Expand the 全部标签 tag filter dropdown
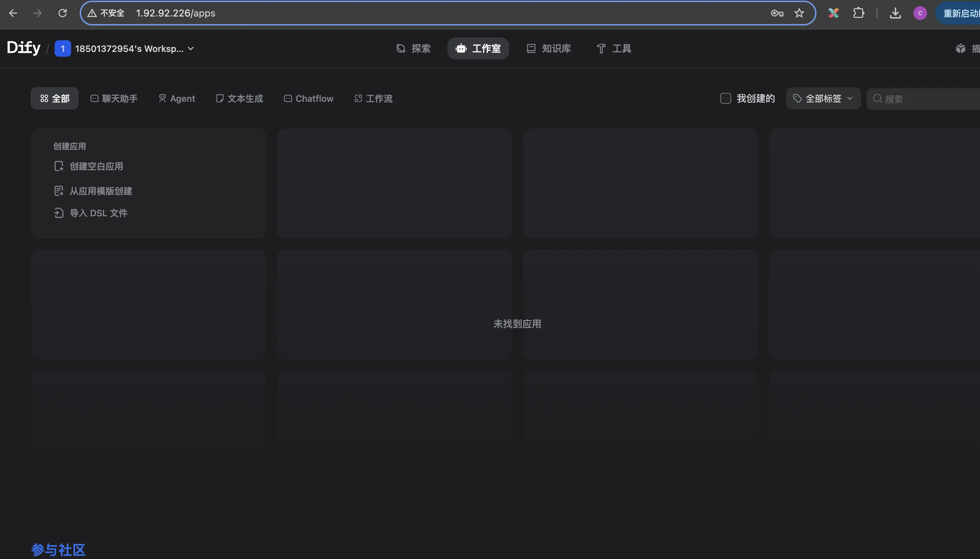980x559 pixels. 823,98
